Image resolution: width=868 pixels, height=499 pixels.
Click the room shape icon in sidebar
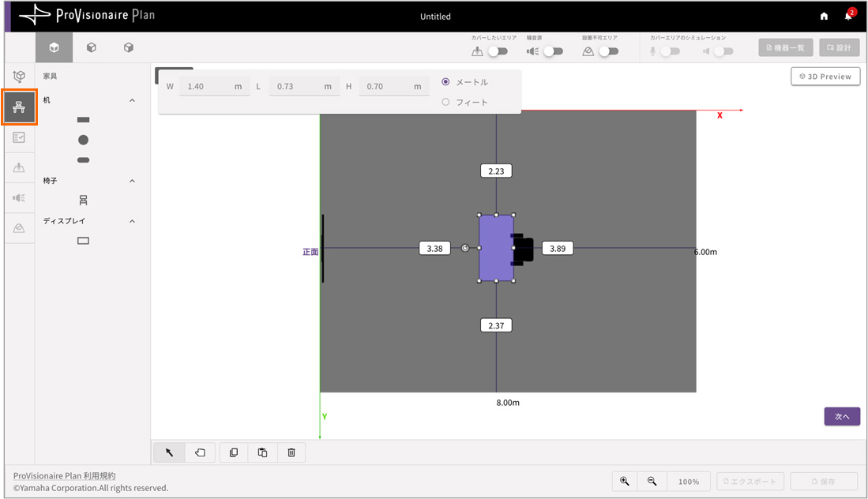click(x=19, y=77)
